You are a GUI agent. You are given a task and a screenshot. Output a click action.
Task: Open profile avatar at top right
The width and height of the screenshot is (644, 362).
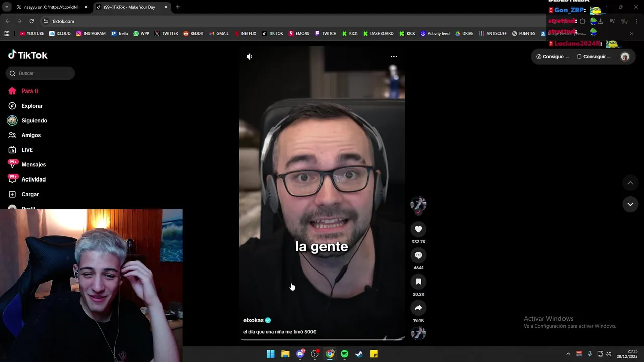coord(625,57)
